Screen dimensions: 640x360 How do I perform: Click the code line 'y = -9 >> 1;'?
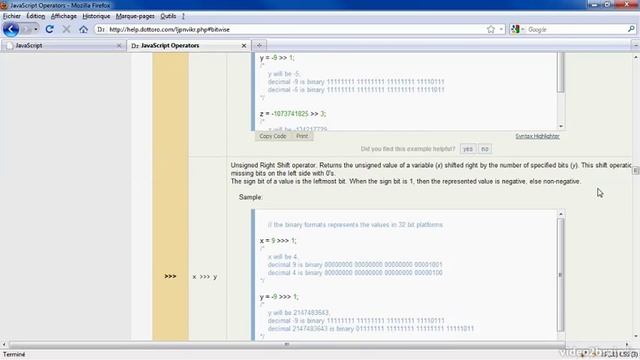(277, 58)
